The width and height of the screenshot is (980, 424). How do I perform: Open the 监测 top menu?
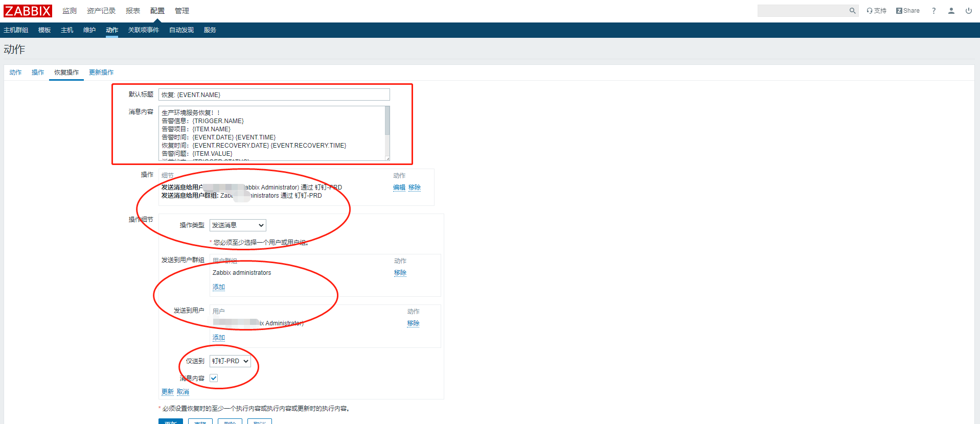click(70, 11)
